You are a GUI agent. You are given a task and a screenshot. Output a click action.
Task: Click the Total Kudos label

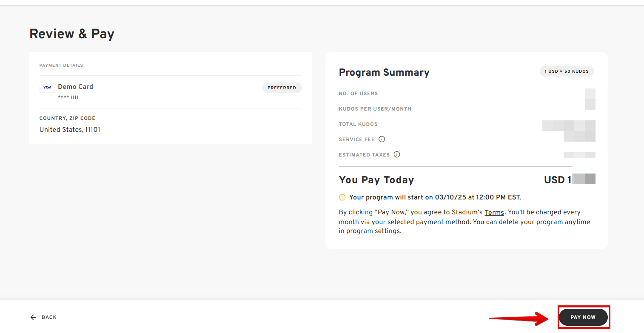[358, 124]
